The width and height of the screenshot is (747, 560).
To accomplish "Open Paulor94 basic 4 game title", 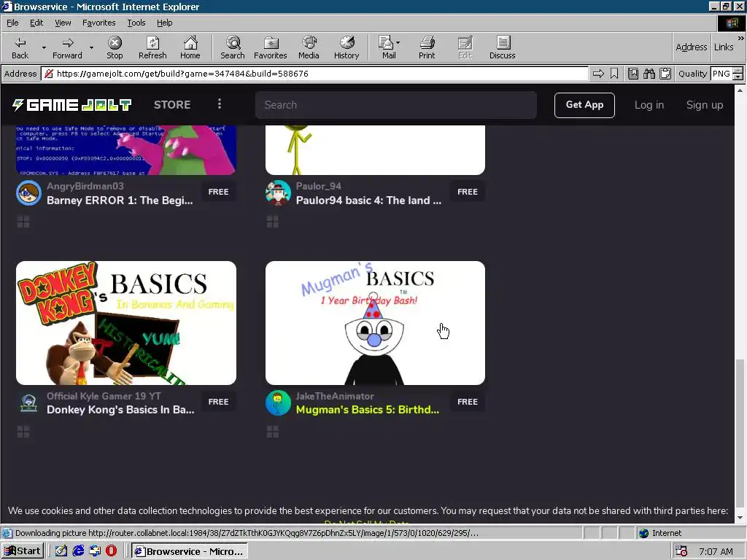I will (x=368, y=200).
